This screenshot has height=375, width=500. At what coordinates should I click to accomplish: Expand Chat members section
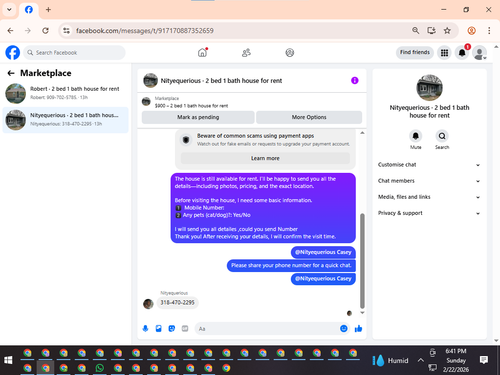click(x=429, y=181)
